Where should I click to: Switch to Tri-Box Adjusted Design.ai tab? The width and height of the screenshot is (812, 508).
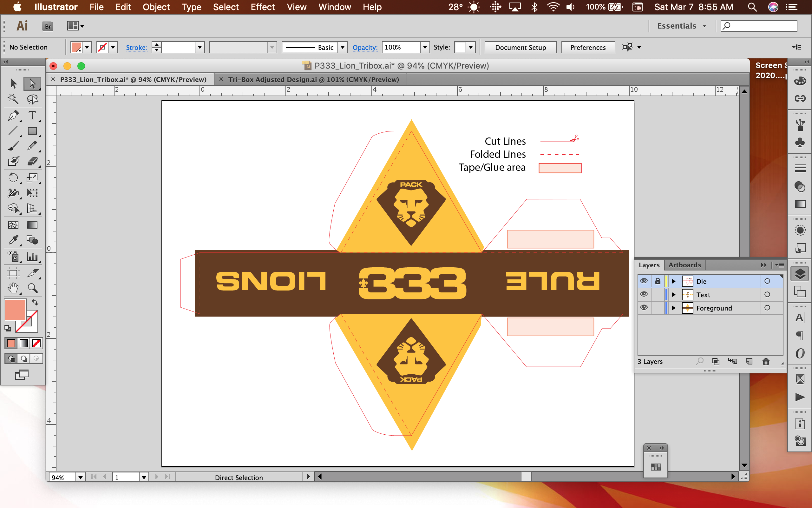click(313, 80)
